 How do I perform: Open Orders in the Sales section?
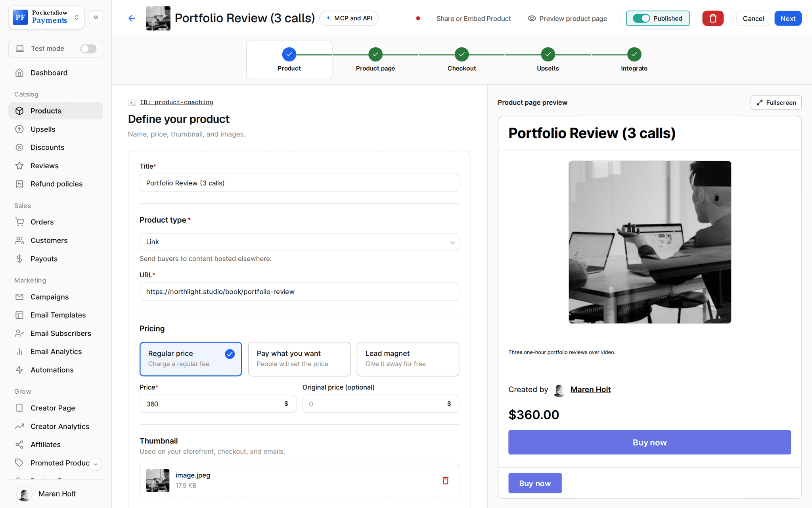[x=56, y=222]
